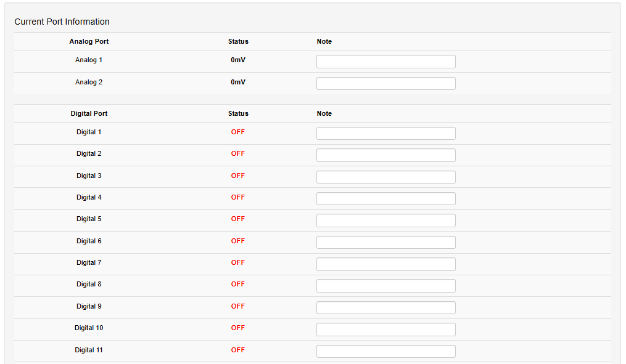
Task: Click the Note field for Digital 7
Action: [385, 264]
